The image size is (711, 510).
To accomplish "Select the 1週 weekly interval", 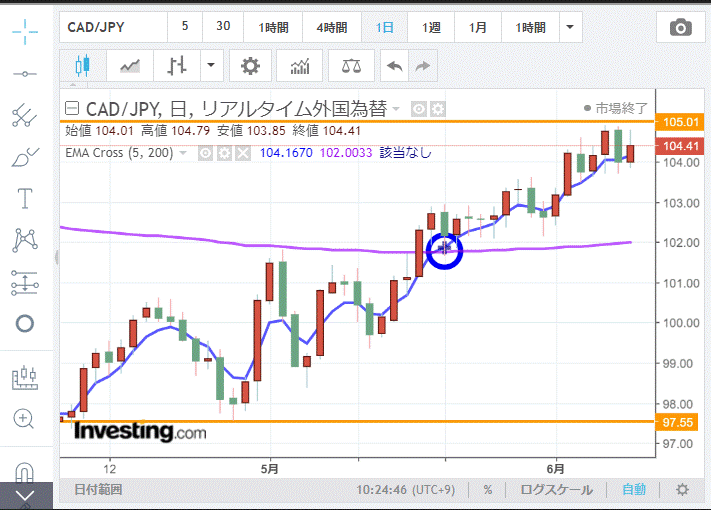I will click(x=431, y=27).
